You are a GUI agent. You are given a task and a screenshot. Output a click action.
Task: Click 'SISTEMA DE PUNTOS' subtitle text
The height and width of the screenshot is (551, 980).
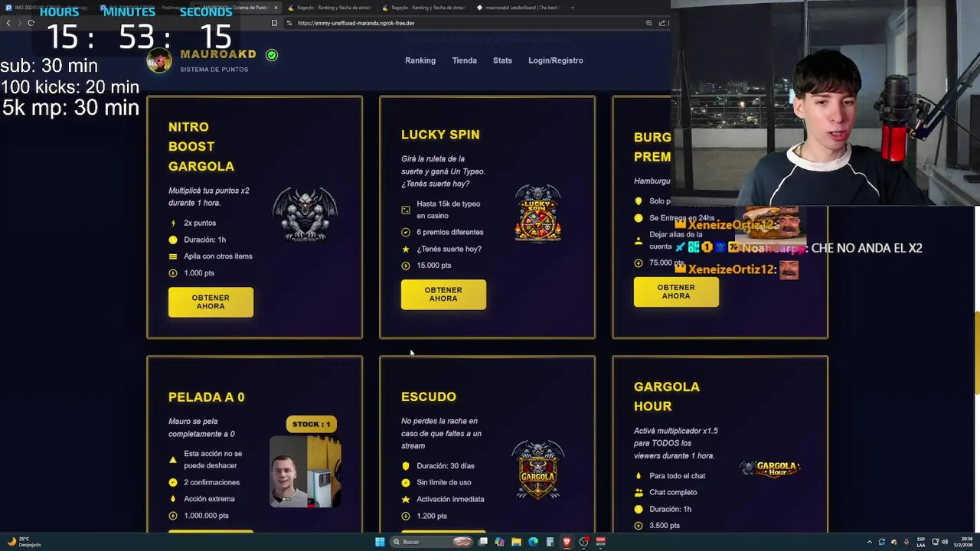click(x=214, y=70)
